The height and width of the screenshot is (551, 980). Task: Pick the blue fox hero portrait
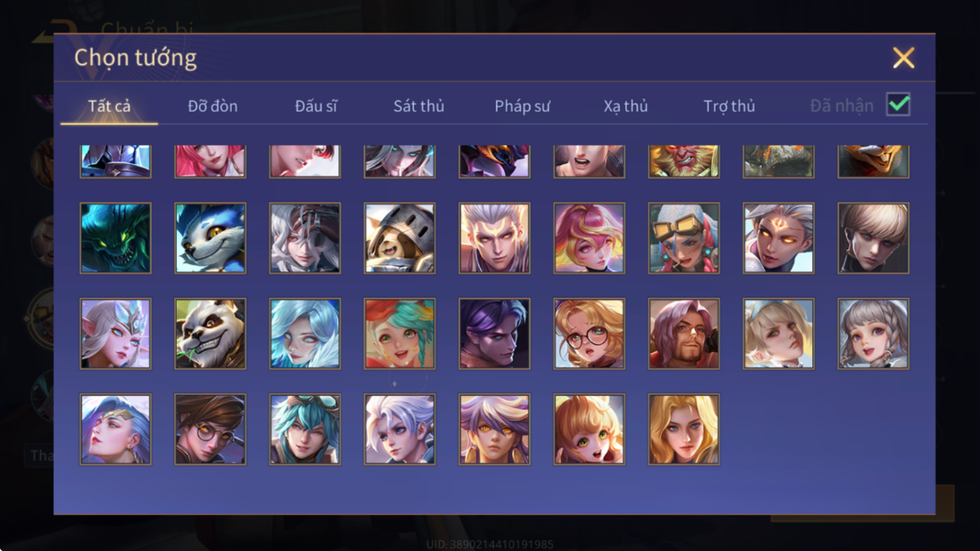210,238
